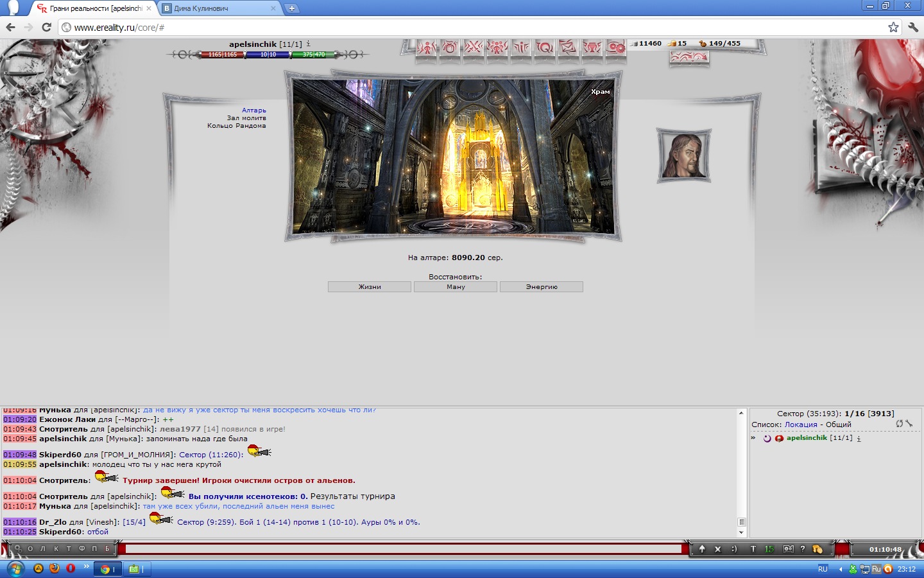Click the smiley emoticon chat button
924x578 pixels.
coord(735,549)
